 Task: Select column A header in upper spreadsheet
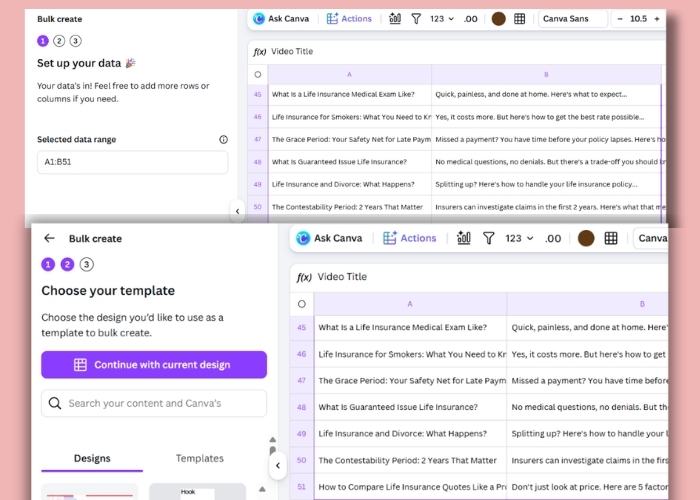(350, 75)
